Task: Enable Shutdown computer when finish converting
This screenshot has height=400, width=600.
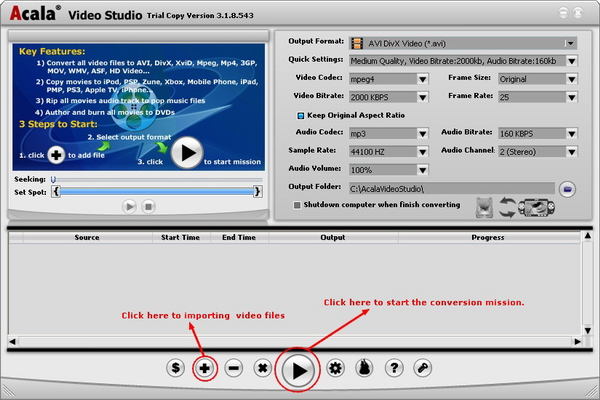Action: [297, 205]
